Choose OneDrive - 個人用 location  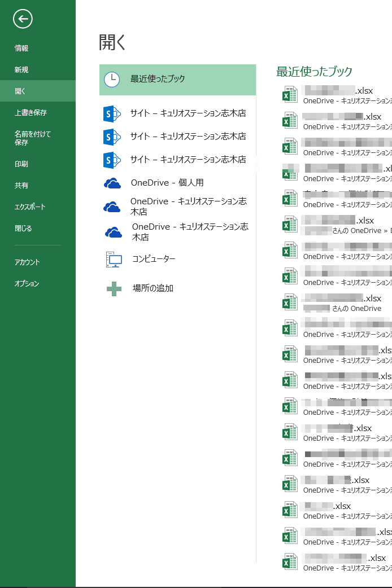point(177,183)
